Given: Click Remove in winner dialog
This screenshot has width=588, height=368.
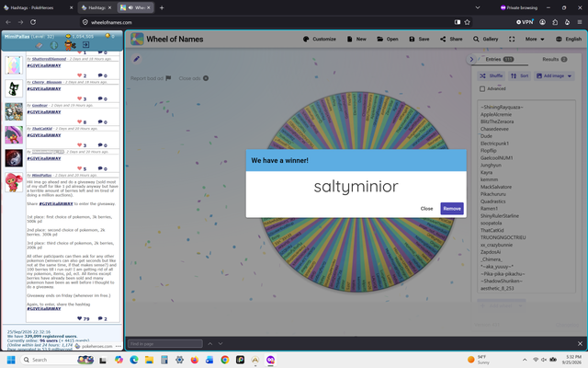Looking at the screenshot, I should click(452, 209).
